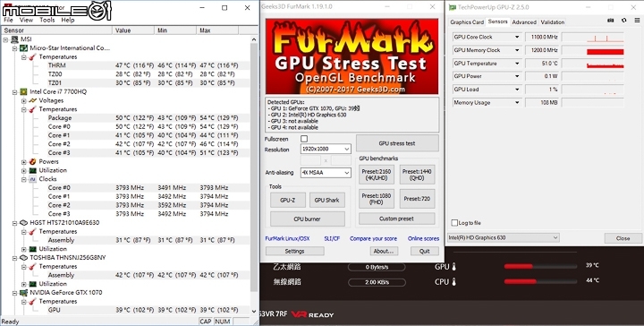Open GPU Temperature sensor dropdown arrow
Screen dimensions: 644x326
tap(517, 64)
